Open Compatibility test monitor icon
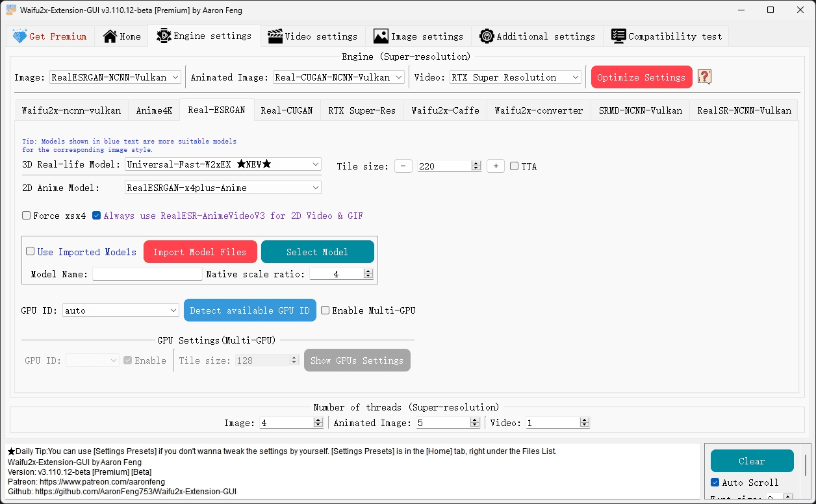The height and width of the screenshot is (504, 816). point(618,36)
